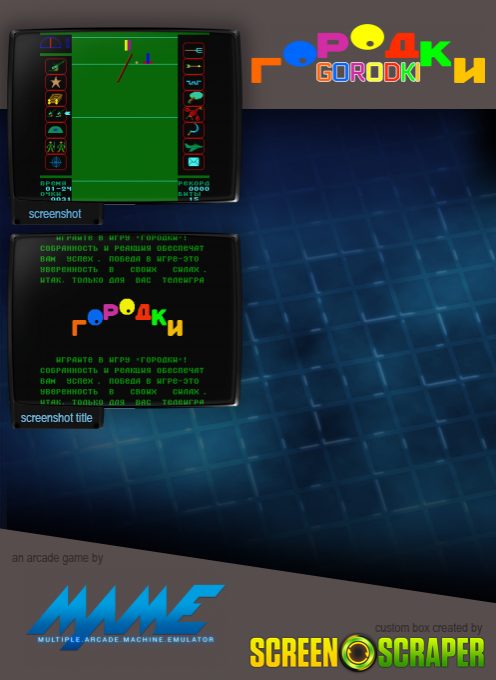Click 'custom box created by' text

428,628
